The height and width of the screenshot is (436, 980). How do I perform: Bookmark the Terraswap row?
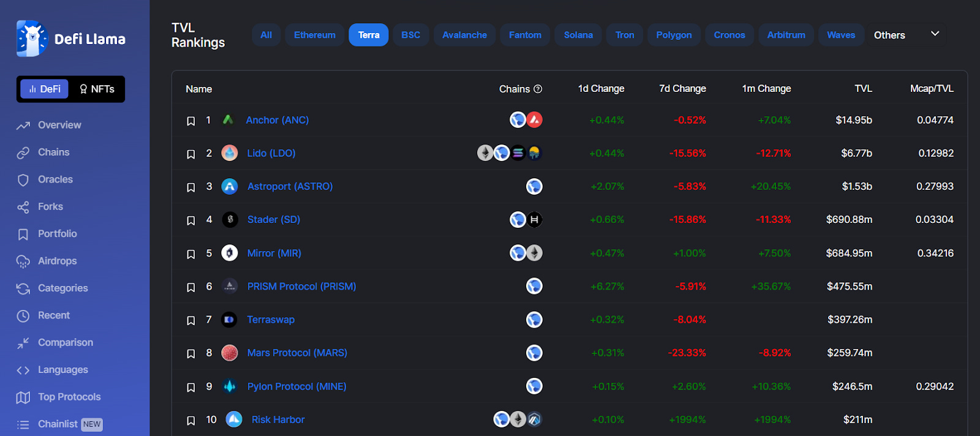pyautogui.click(x=191, y=321)
